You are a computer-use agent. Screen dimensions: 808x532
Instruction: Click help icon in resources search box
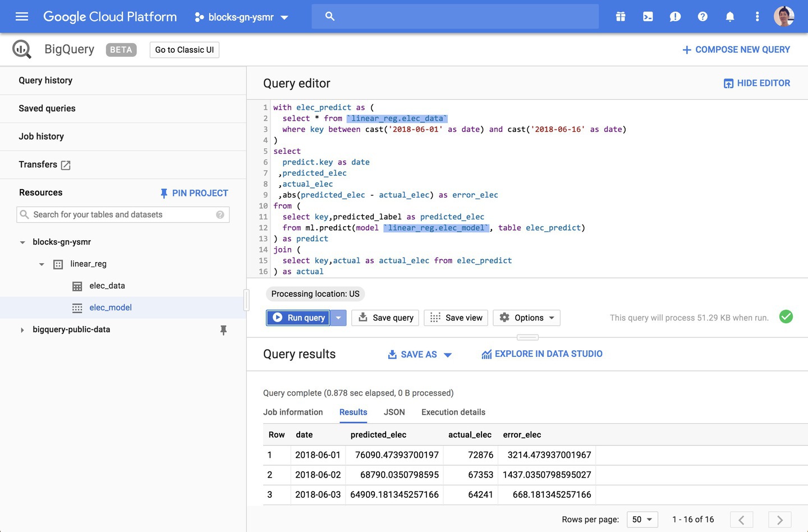[220, 214]
